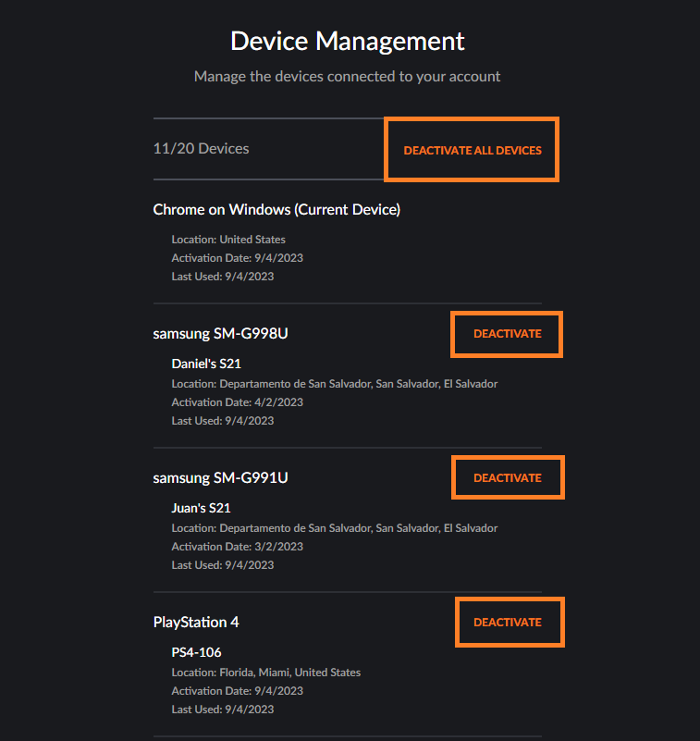
Task: Click Location: United States text
Action: click(228, 240)
